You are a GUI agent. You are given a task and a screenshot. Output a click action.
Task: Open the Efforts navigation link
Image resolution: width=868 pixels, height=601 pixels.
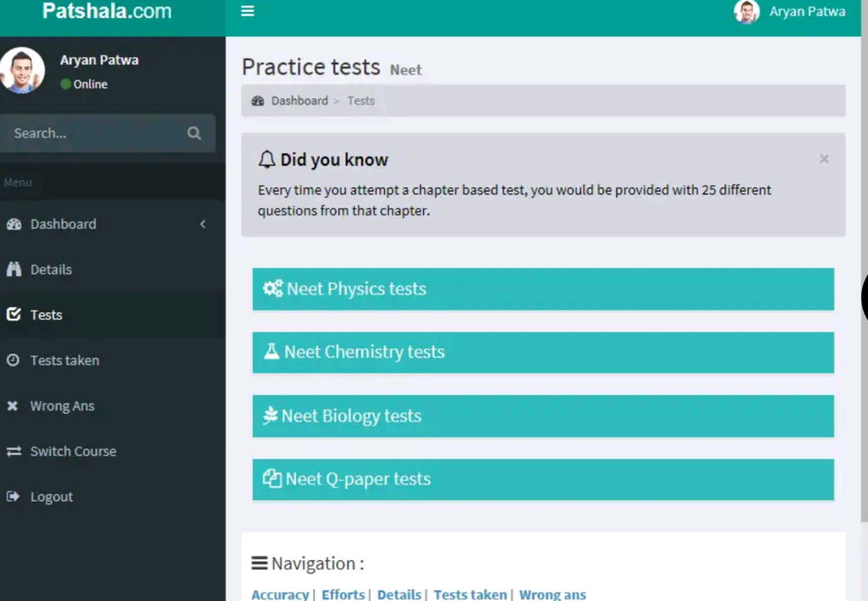click(x=343, y=594)
